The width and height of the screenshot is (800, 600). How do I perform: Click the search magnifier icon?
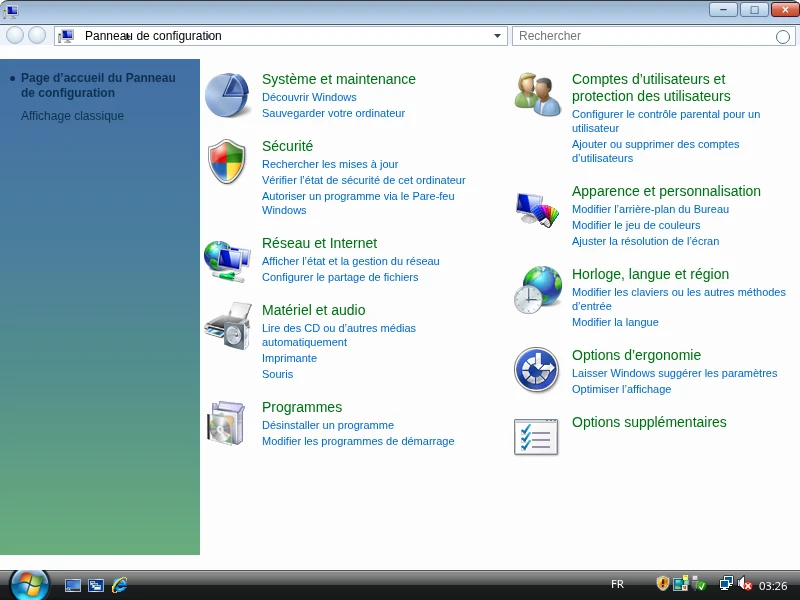point(783,37)
